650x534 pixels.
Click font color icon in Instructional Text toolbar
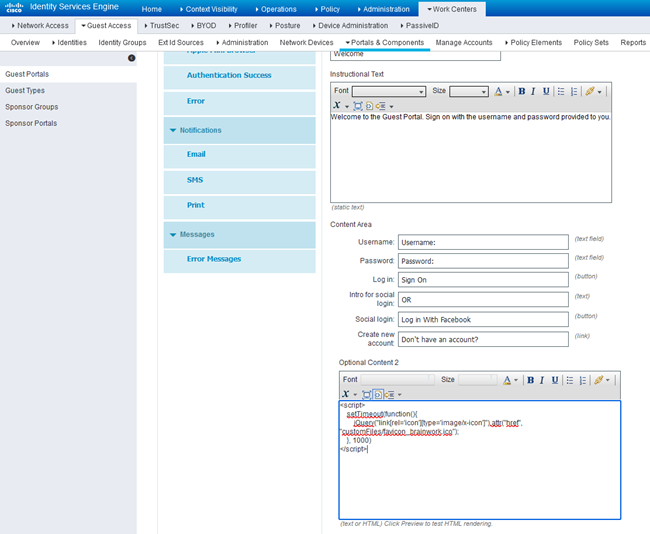498,91
